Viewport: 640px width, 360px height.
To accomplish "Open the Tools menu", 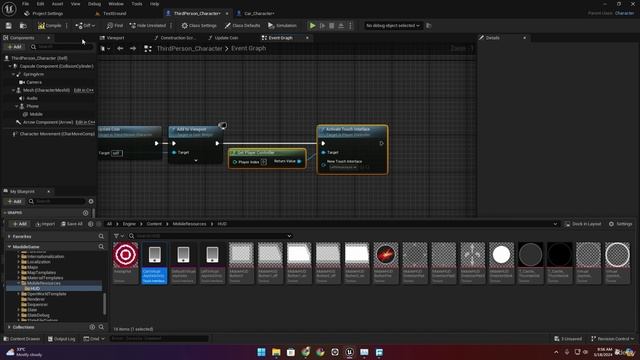I will (137, 4).
